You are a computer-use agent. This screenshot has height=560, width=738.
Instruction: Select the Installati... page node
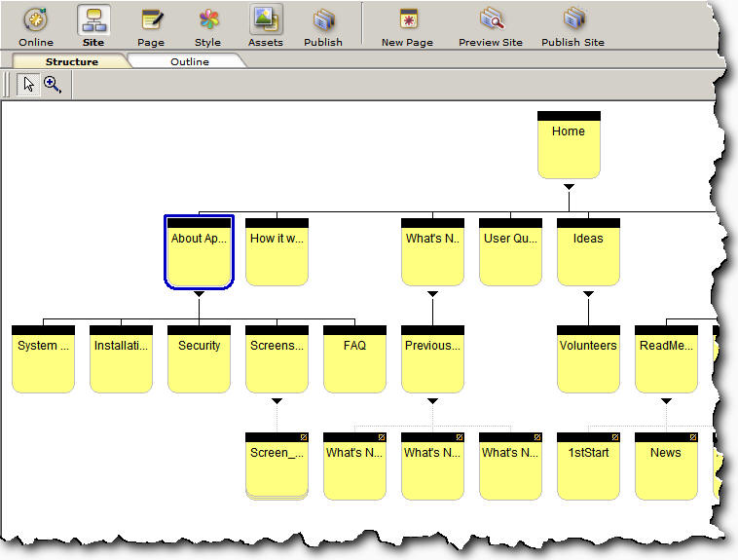coord(121,359)
